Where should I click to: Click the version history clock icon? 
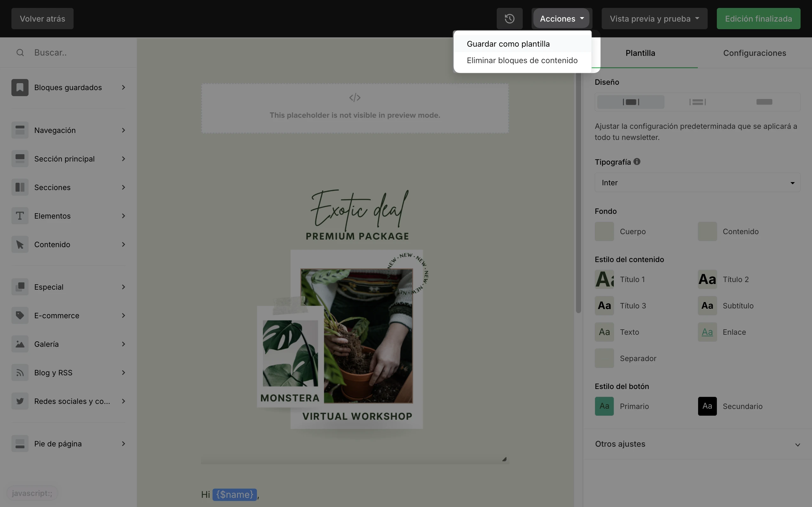(509, 19)
